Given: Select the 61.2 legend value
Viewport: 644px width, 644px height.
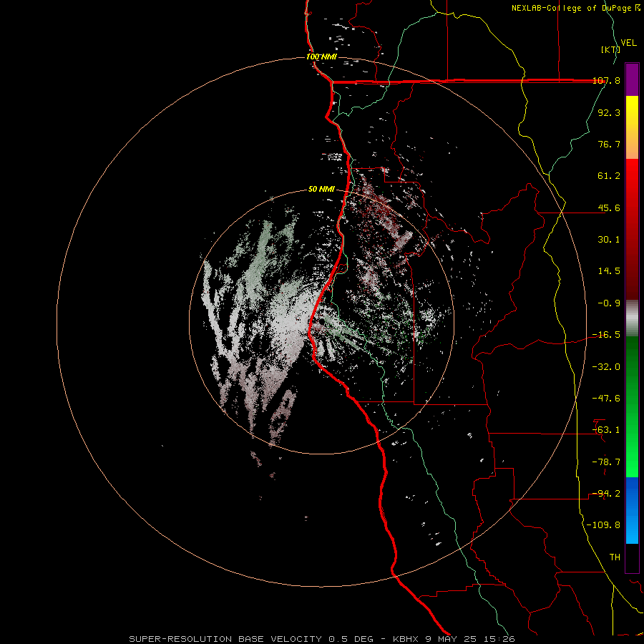Looking at the screenshot, I should click(609, 176).
